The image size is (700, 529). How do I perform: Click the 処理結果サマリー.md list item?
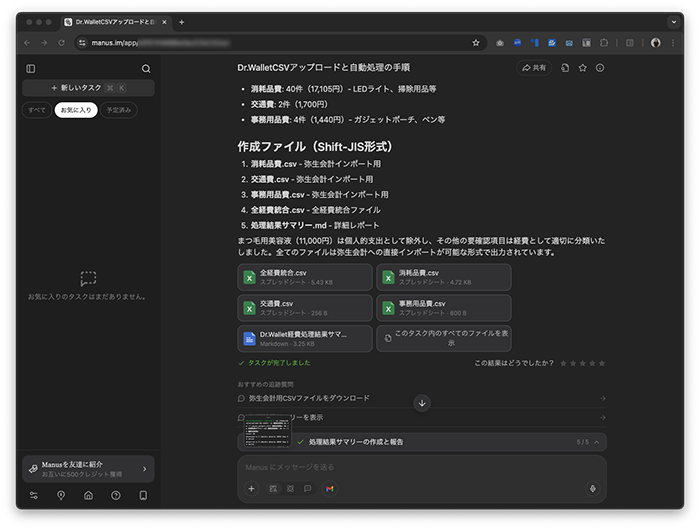315,225
